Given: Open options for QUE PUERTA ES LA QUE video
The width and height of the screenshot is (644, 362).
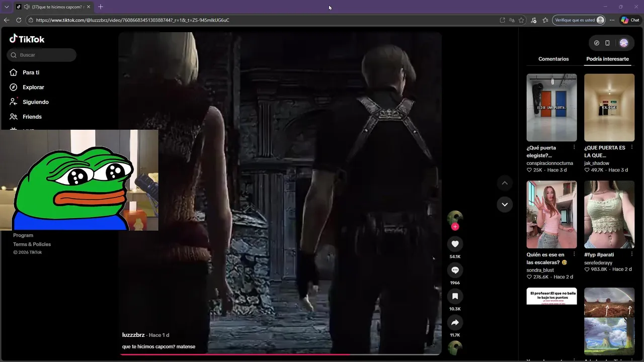Looking at the screenshot, I should pyautogui.click(x=631, y=147).
